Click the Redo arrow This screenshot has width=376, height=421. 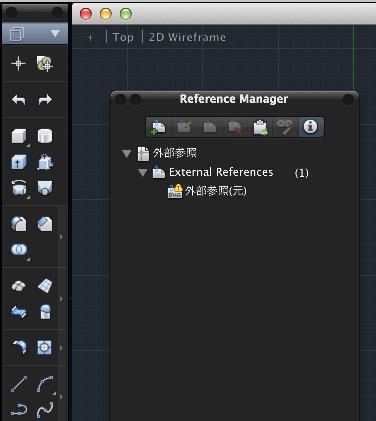45,99
